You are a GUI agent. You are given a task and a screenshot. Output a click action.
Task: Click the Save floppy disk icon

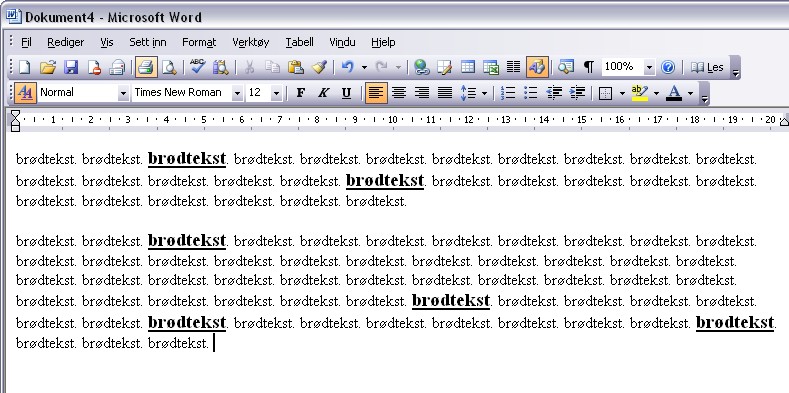tap(71, 67)
